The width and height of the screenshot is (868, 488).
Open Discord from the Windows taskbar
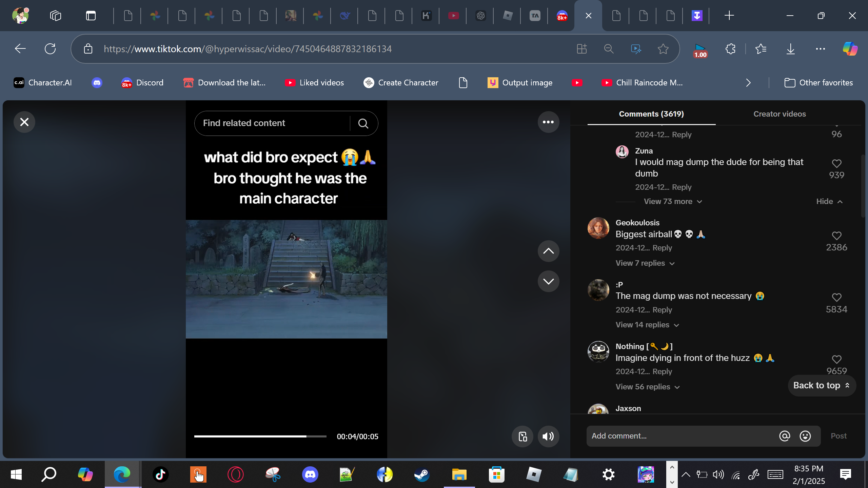coord(310,474)
